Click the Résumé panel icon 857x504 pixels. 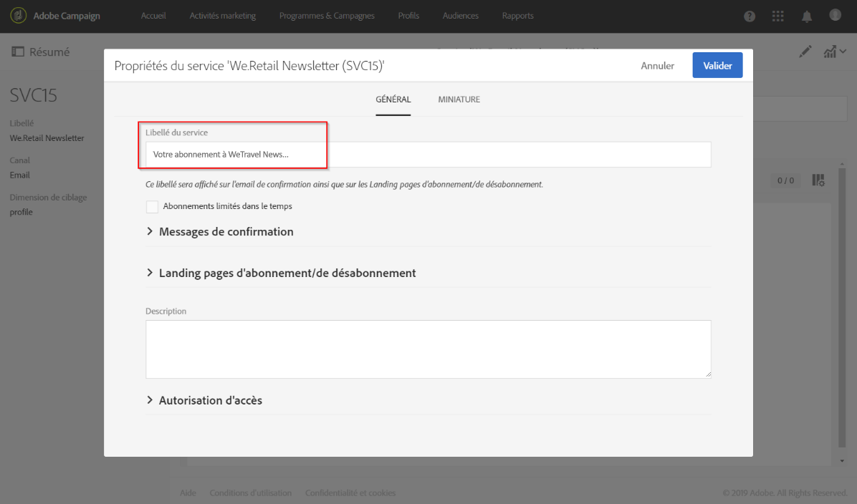tap(18, 52)
